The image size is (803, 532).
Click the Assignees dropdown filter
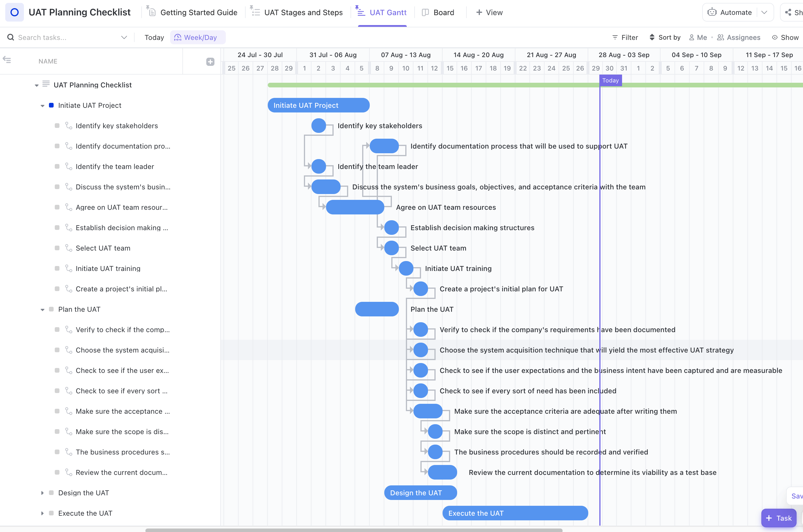pos(738,37)
